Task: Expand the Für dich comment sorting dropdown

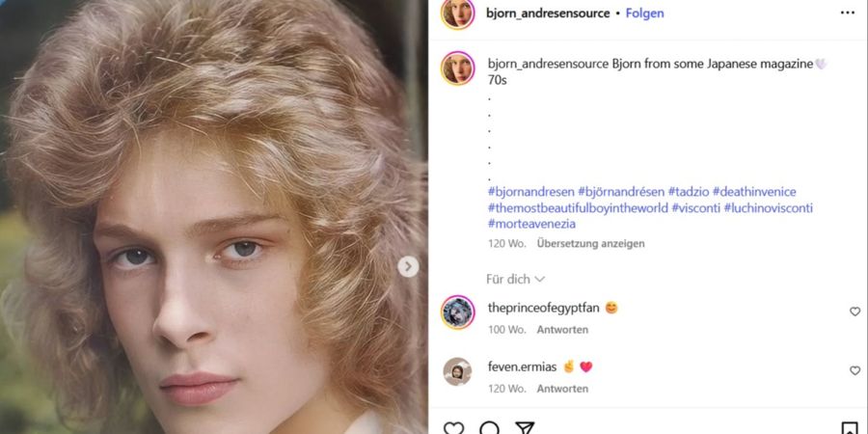Action: (515, 279)
